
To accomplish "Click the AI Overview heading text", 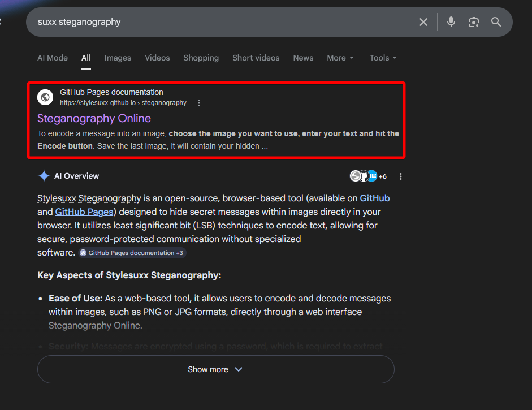I will tap(77, 176).
